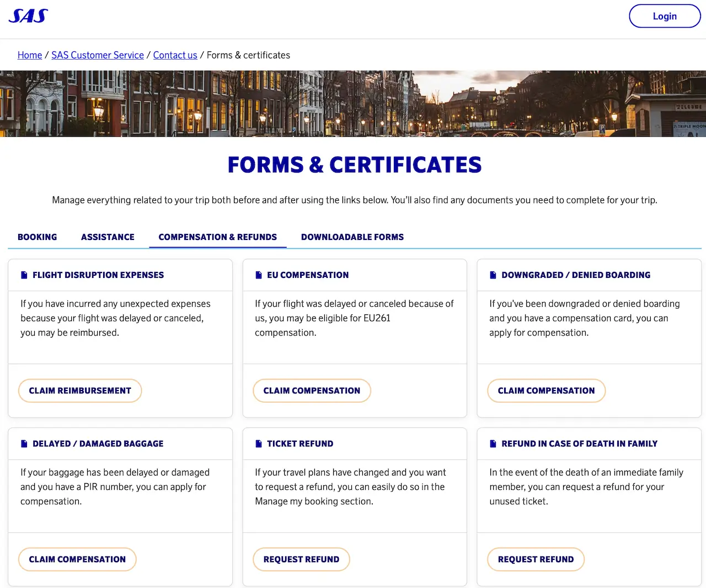Open the Downloadable Forms tab

point(352,237)
